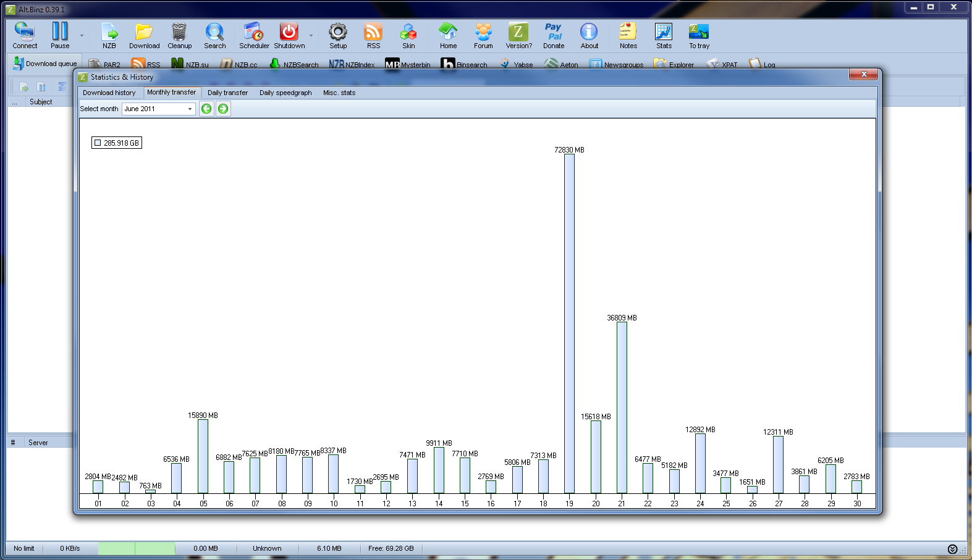Open the Search tool
The width and height of the screenshot is (972, 560).
[x=214, y=35]
